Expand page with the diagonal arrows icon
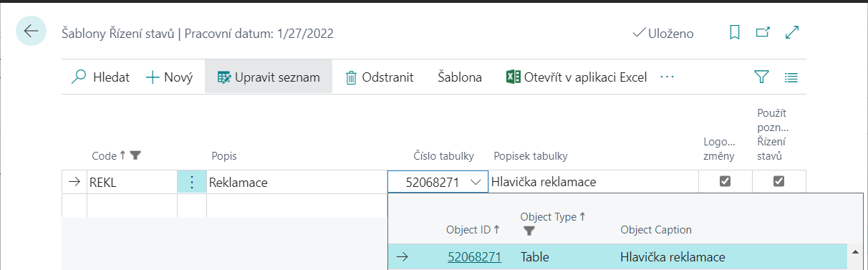This screenshot has width=868, height=270. click(792, 32)
